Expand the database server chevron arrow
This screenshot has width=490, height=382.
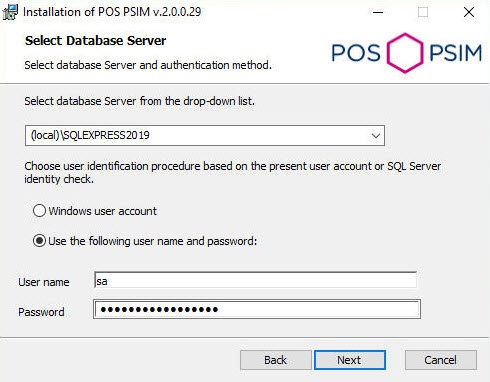[376, 136]
